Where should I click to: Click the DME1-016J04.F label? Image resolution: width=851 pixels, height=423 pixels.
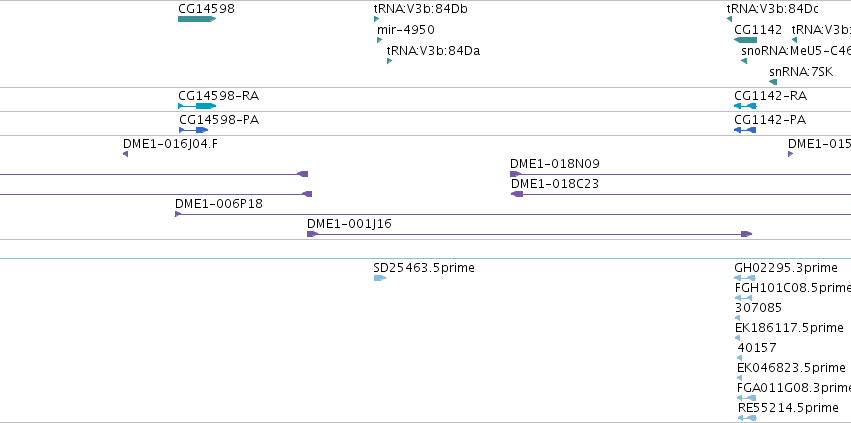pyautogui.click(x=171, y=144)
